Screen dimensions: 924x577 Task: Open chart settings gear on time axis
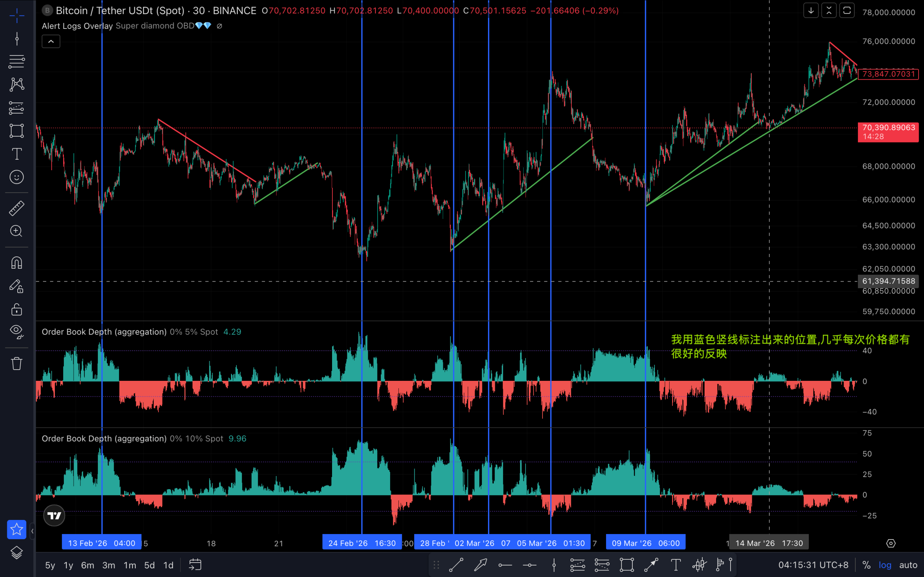(890, 543)
